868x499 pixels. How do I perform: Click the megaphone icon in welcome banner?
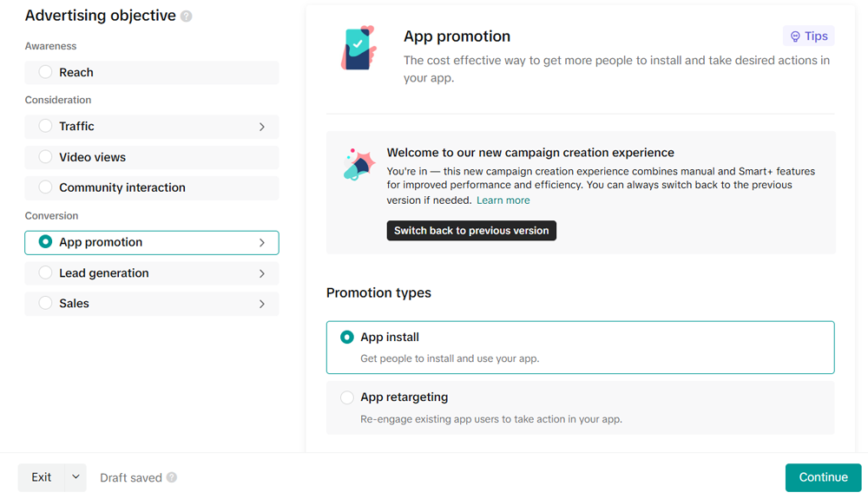point(358,164)
